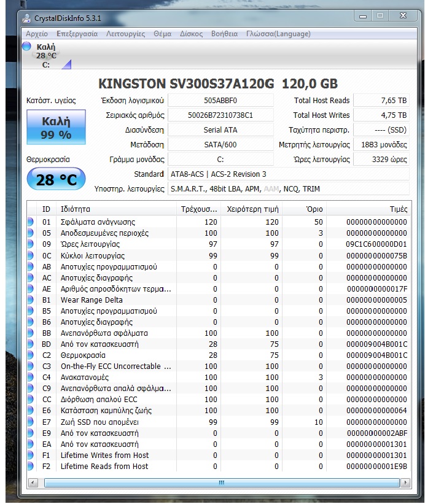The height and width of the screenshot is (504, 425).
Task: Click the status orb for row BD
Action: [31, 344]
